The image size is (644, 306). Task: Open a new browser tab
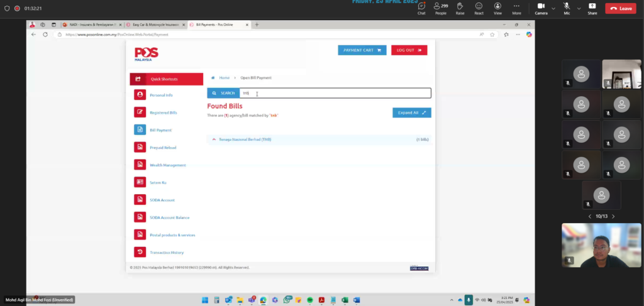click(x=257, y=25)
